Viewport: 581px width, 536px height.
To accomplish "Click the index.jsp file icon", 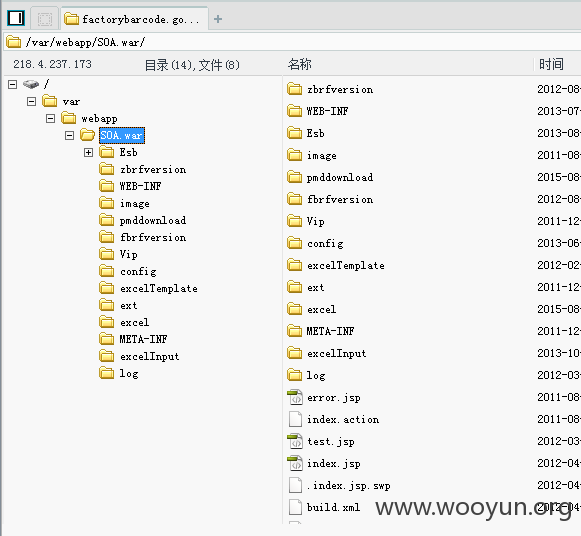I will point(295,463).
